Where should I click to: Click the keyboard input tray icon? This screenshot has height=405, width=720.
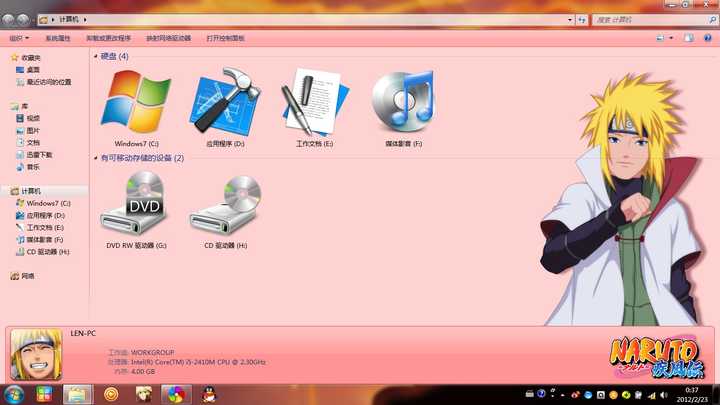529,394
